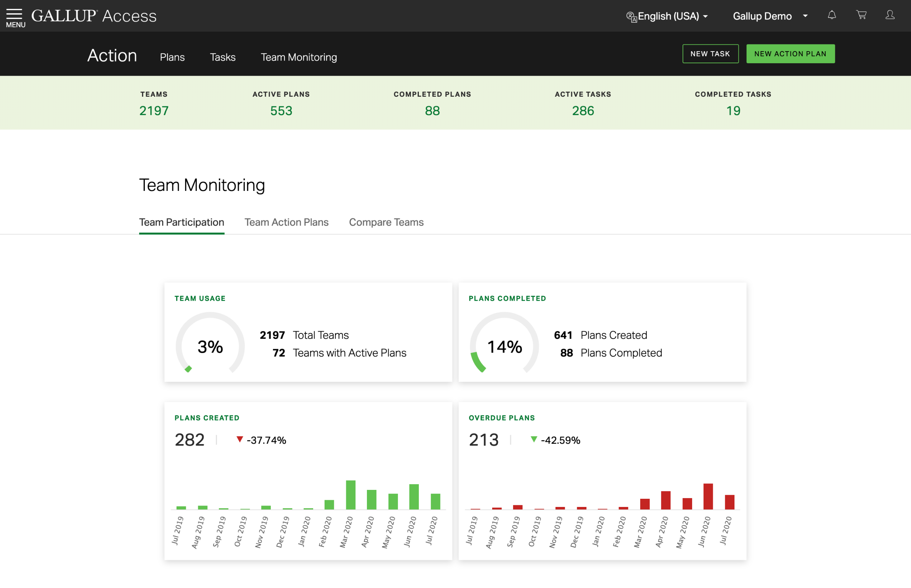Open notifications via the bell icon
The image size is (911, 588).
[832, 15]
